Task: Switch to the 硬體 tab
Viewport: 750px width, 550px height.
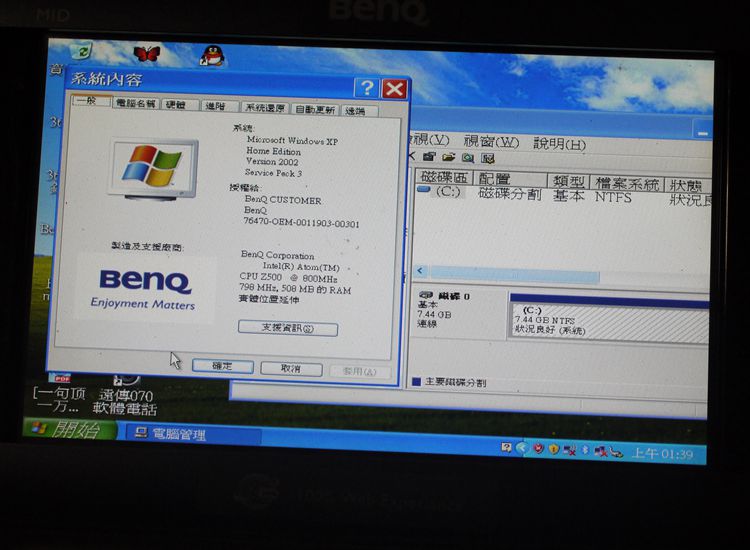Action: [180, 105]
